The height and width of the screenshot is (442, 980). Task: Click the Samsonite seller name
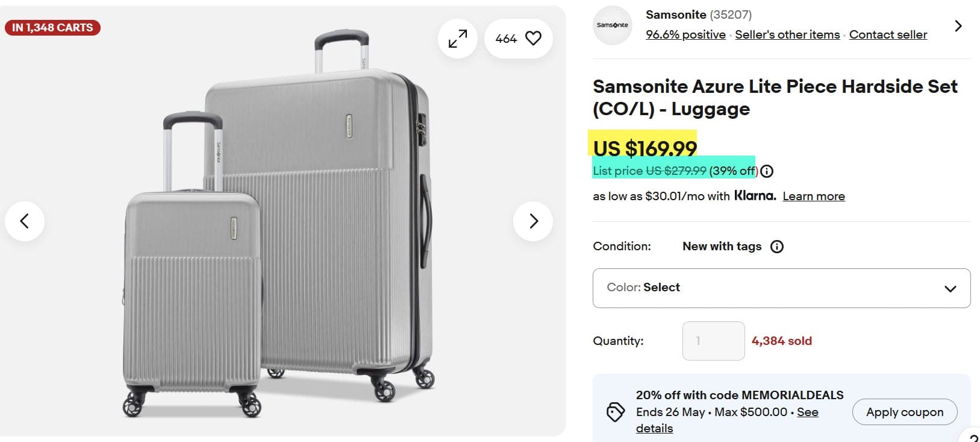click(x=676, y=14)
